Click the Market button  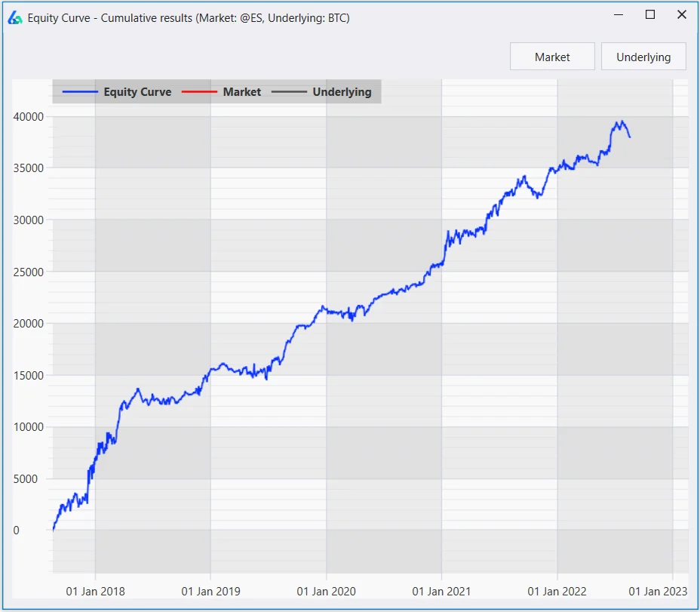coord(552,57)
